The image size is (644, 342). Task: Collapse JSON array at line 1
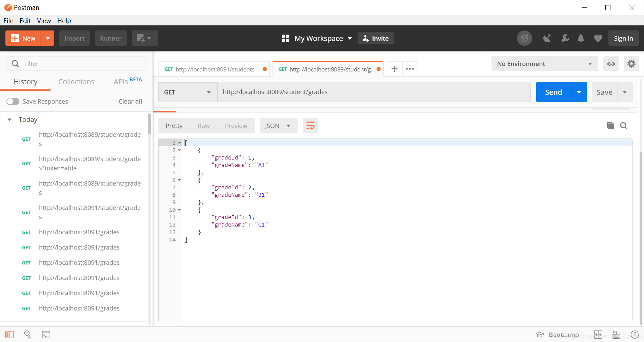[180, 143]
